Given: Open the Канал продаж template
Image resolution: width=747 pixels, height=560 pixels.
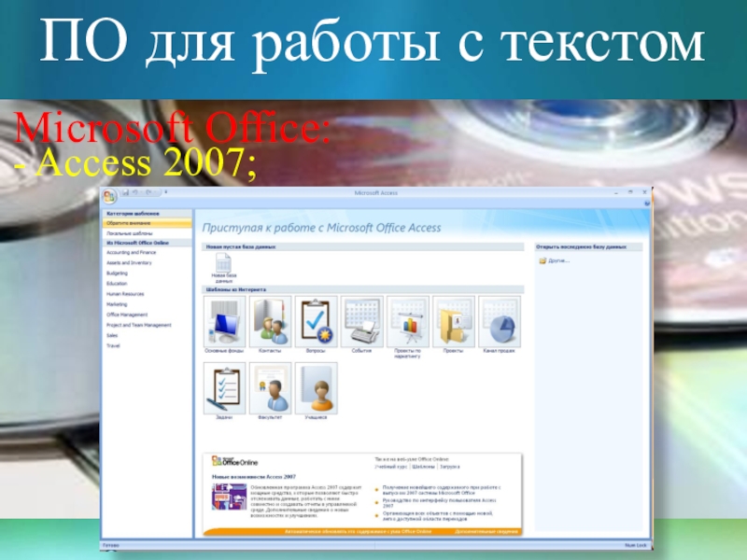Looking at the screenshot, I should tap(499, 321).
